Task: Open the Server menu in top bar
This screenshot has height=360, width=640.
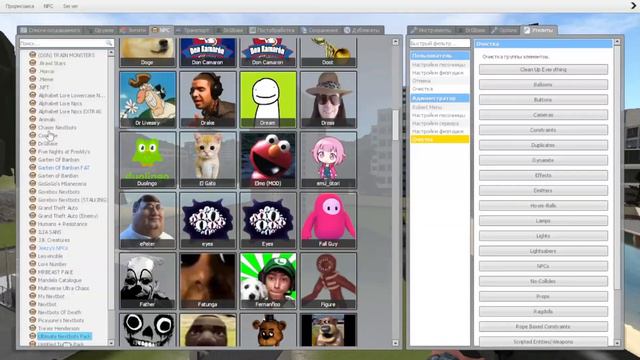Action: pyautogui.click(x=71, y=6)
